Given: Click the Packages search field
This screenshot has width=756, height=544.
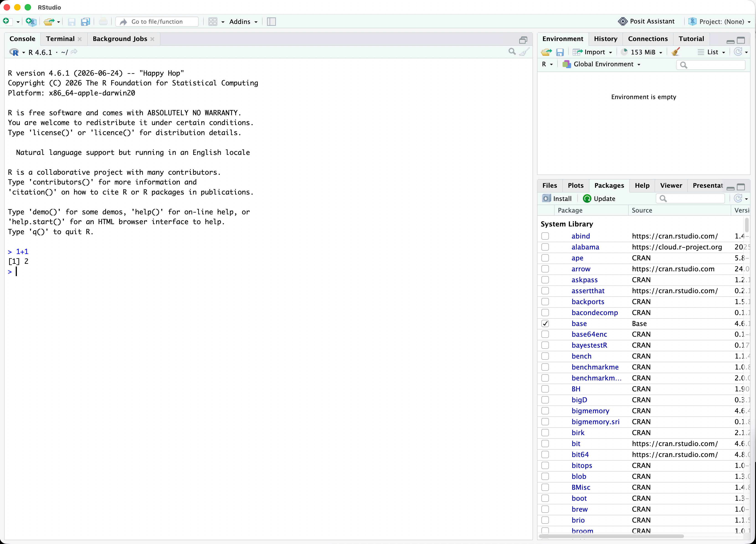Looking at the screenshot, I should (x=690, y=199).
